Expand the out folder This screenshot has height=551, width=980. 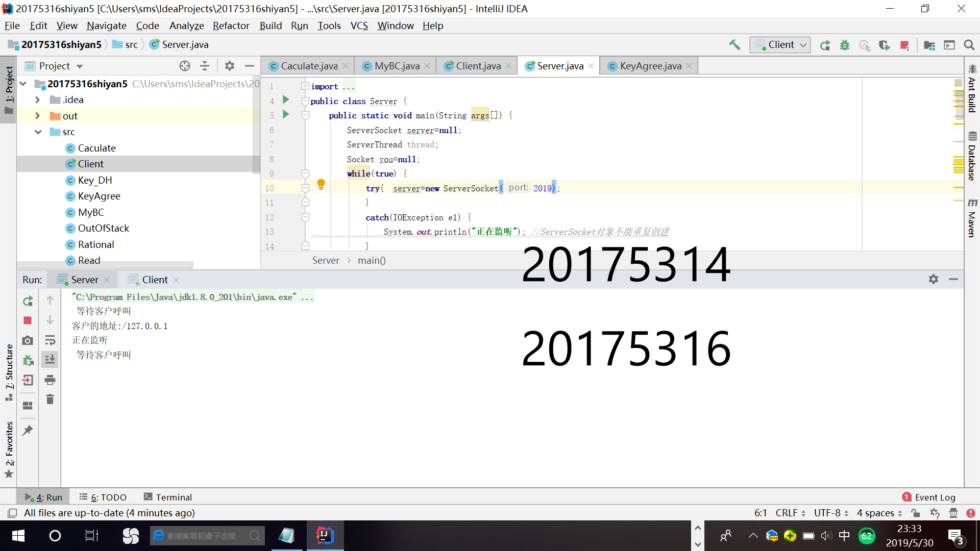pos(37,116)
